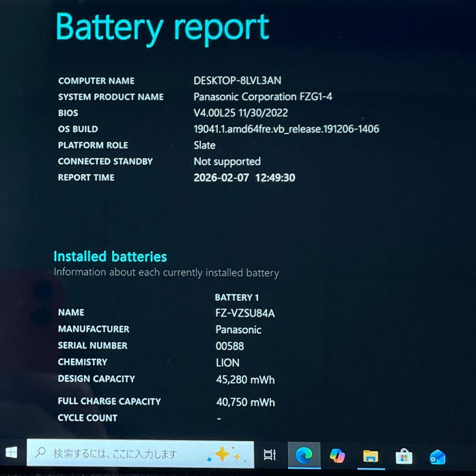Open File Explorer from the taskbar
Screen dimensions: 476x476
click(371, 456)
